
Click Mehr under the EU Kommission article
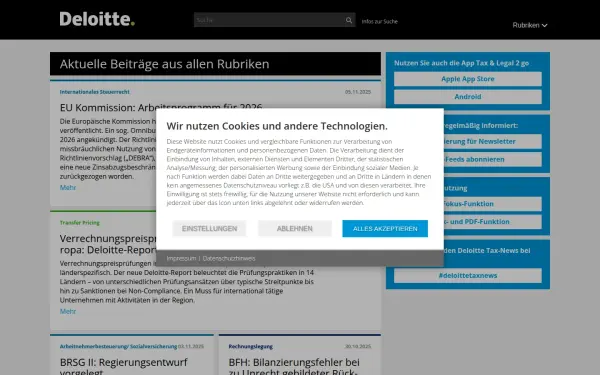(68, 188)
